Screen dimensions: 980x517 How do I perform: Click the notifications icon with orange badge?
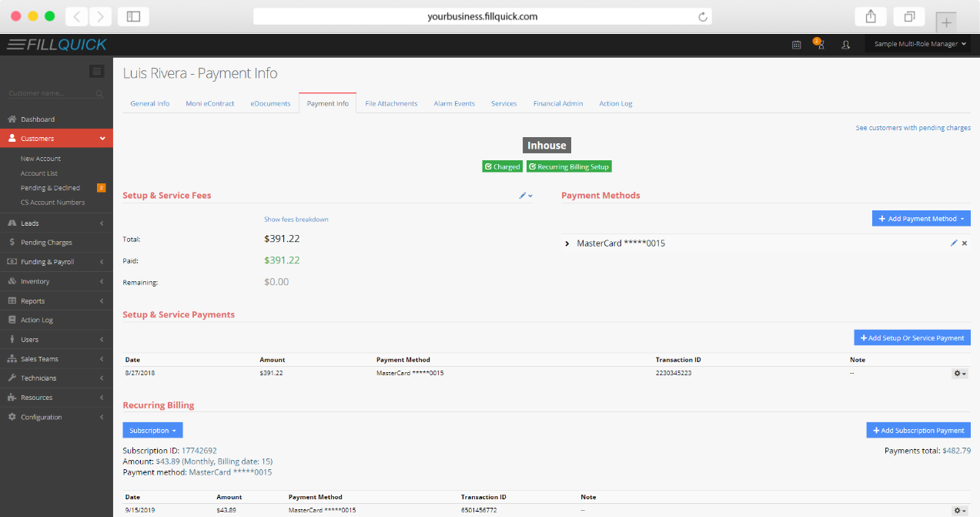pos(819,44)
